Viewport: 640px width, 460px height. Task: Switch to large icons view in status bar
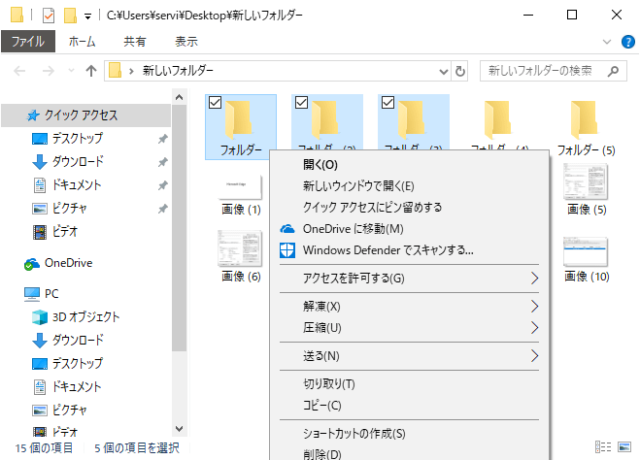[x=624, y=447]
